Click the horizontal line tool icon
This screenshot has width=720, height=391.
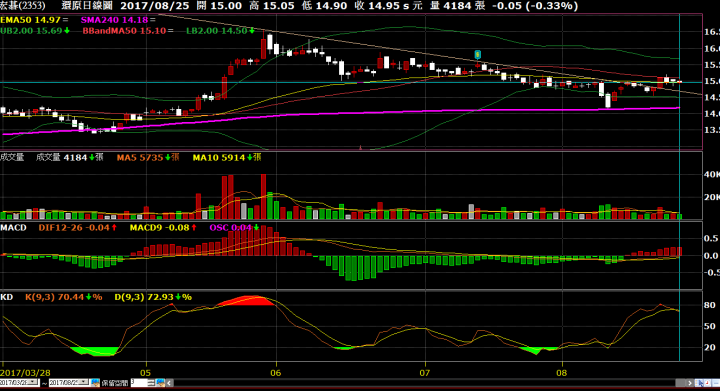pyautogui.click(x=716, y=383)
